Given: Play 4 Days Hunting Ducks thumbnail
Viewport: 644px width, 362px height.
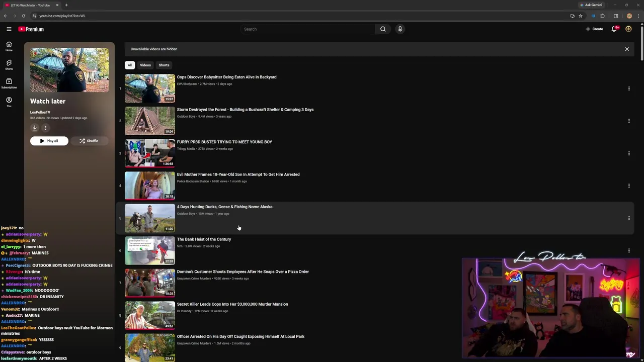Looking at the screenshot, I should [150, 218].
